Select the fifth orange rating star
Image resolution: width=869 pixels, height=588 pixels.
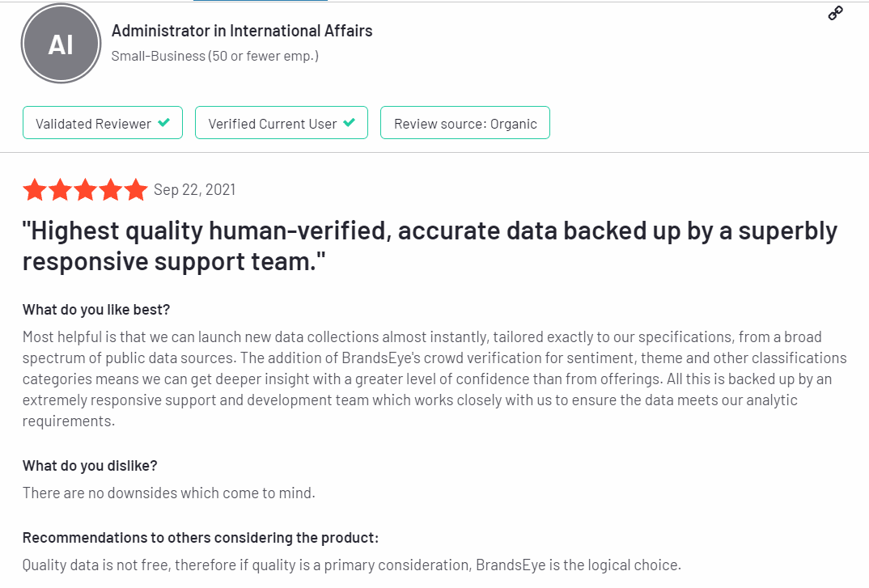point(136,189)
